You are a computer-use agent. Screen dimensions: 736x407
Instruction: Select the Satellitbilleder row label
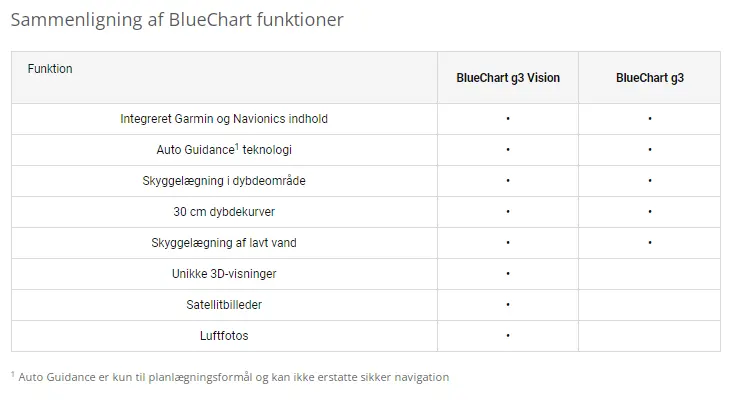coord(224,305)
